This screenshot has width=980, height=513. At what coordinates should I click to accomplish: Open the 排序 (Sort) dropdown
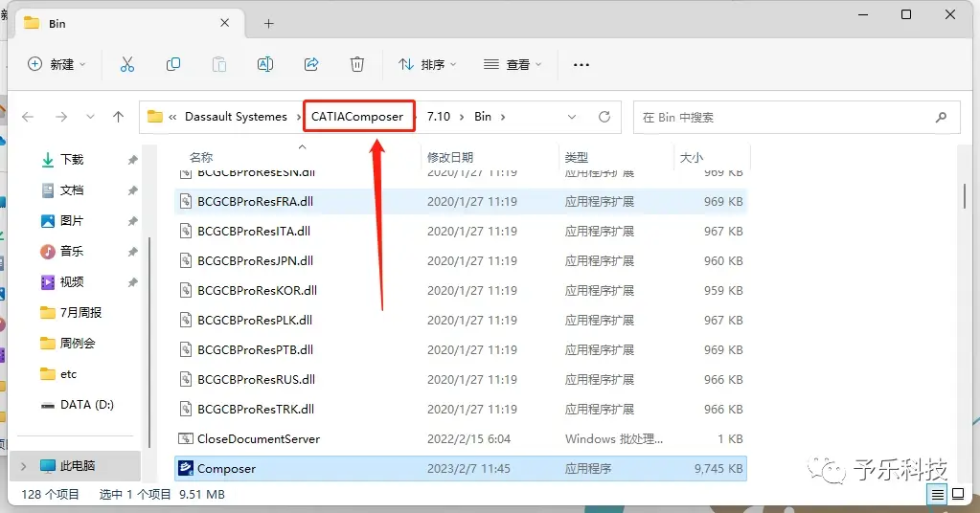[x=428, y=64]
